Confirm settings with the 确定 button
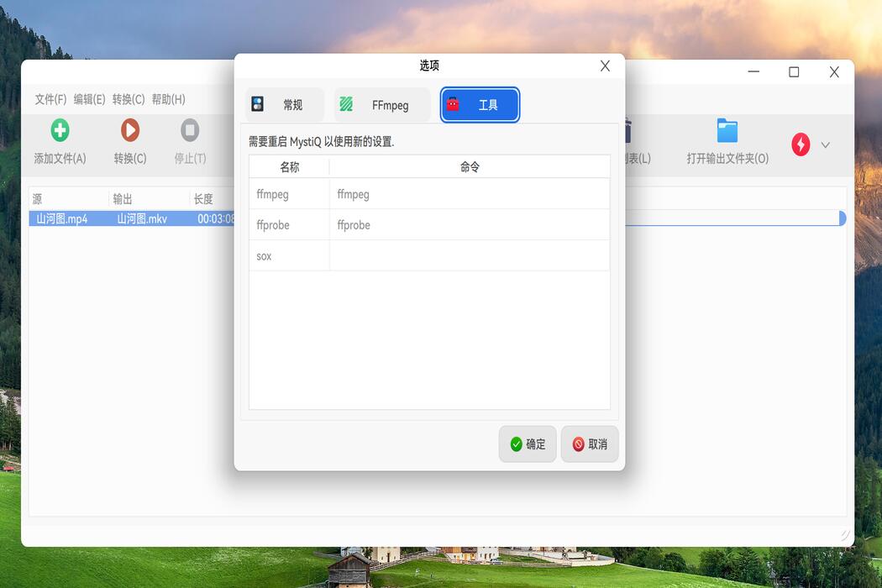The width and height of the screenshot is (882, 588). pyautogui.click(x=528, y=444)
